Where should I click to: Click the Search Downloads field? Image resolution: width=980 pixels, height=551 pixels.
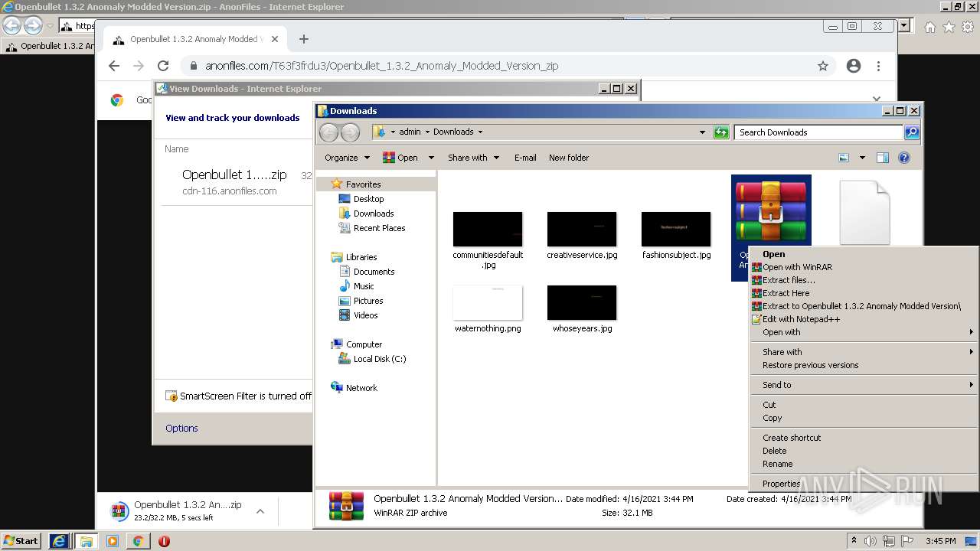tap(818, 132)
